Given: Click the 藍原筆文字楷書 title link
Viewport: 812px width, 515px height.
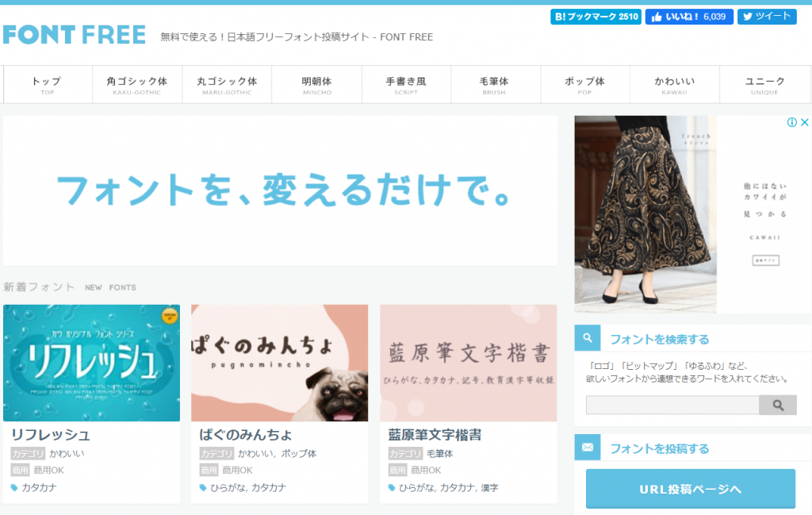Looking at the screenshot, I should pyautogui.click(x=435, y=435).
